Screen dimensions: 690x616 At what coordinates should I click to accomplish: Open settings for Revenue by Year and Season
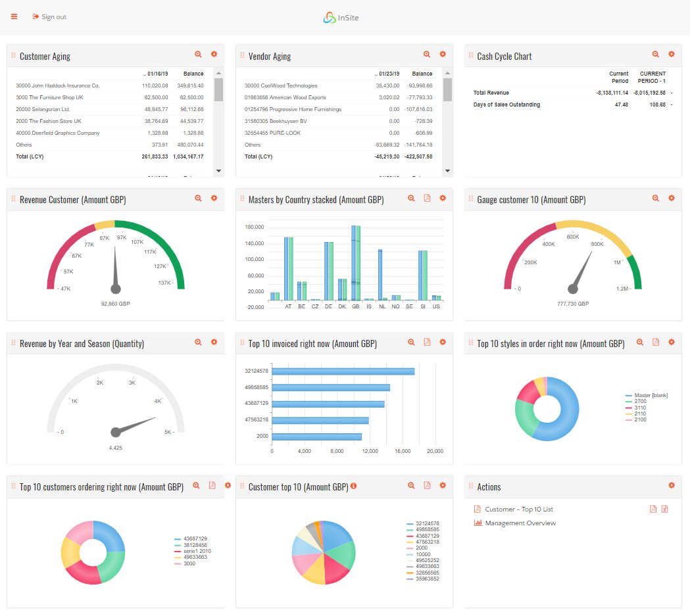coord(214,342)
